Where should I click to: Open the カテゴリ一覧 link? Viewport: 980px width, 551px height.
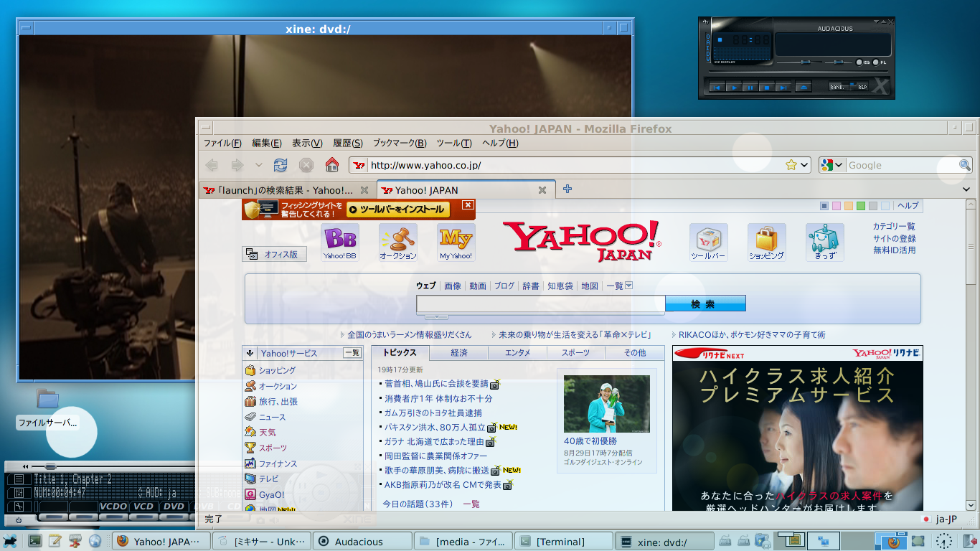pyautogui.click(x=894, y=226)
